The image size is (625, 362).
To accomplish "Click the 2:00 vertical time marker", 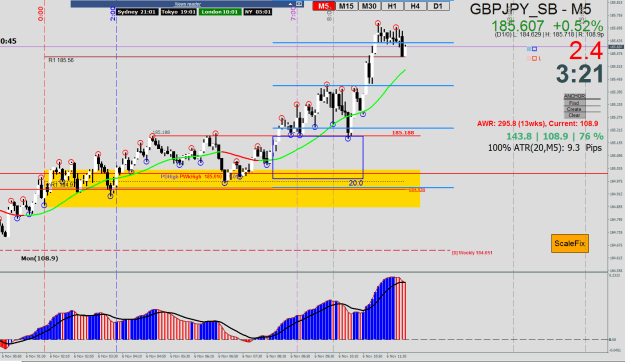I will [x=113, y=14].
